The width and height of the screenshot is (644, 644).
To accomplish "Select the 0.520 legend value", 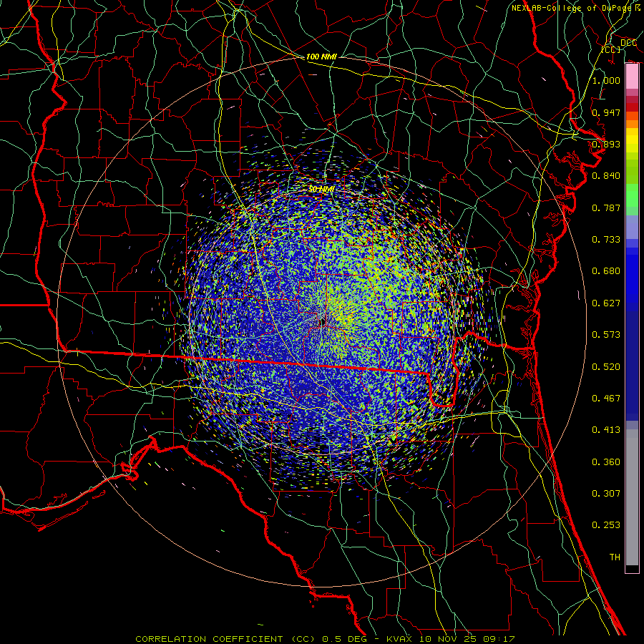I will point(606,367).
